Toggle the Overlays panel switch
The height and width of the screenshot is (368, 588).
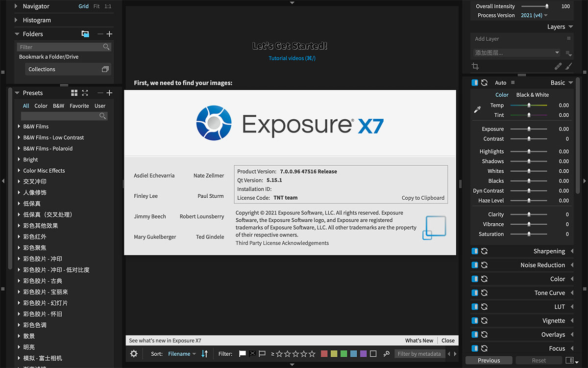tap(475, 335)
